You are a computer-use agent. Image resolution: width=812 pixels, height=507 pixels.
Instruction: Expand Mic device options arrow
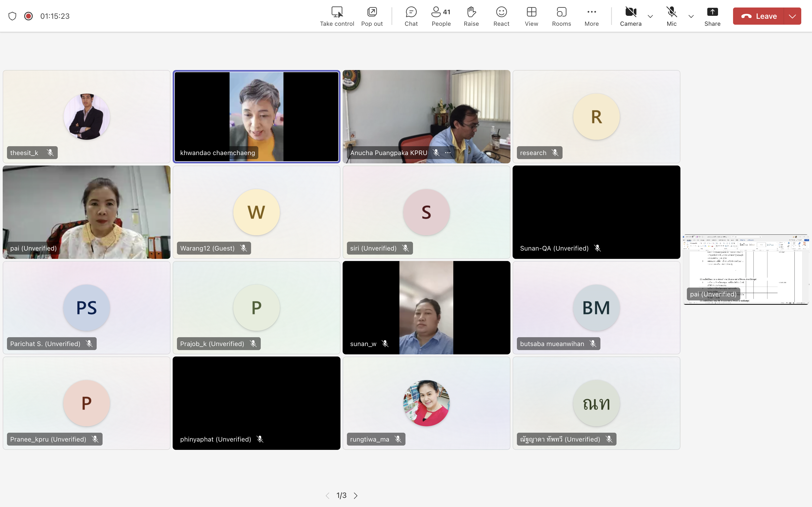[x=691, y=16]
